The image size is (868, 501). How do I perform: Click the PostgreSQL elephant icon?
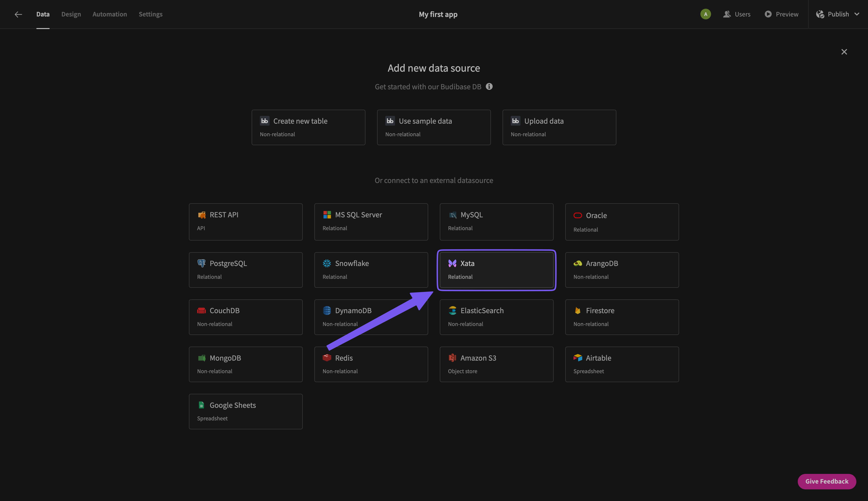click(x=201, y=263)
